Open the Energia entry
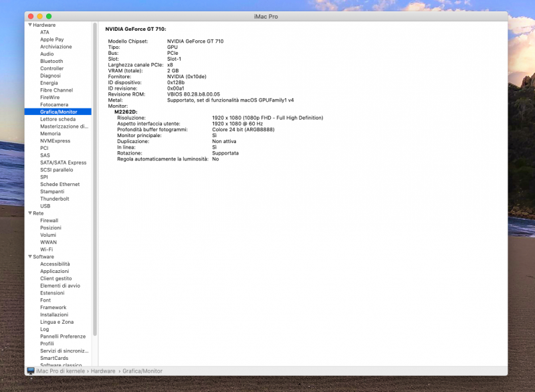The width and height of the screenshot is (535, 392). pyautogui.click(x=49, y=83)
